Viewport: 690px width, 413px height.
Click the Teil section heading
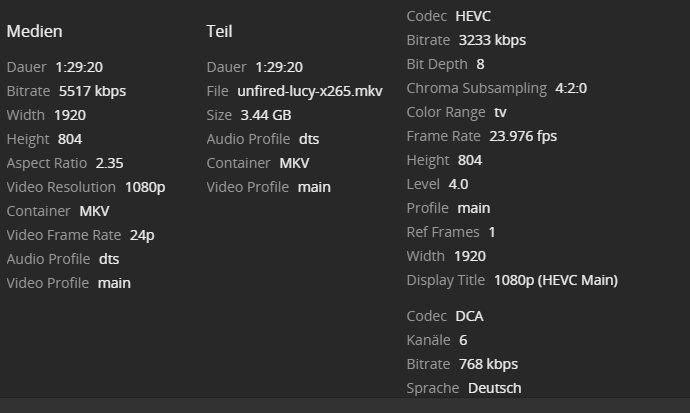pyautogui.click(x=219, y=31)
